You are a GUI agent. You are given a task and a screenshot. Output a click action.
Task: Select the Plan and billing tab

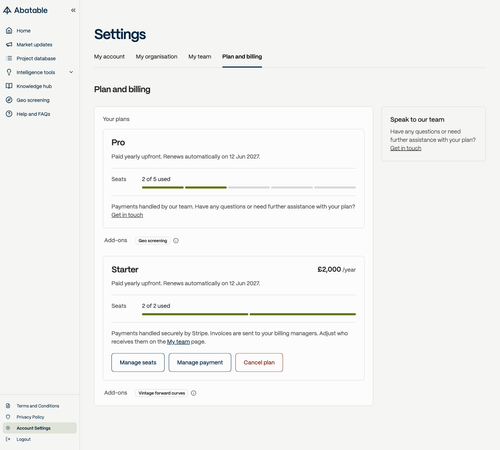242,57
